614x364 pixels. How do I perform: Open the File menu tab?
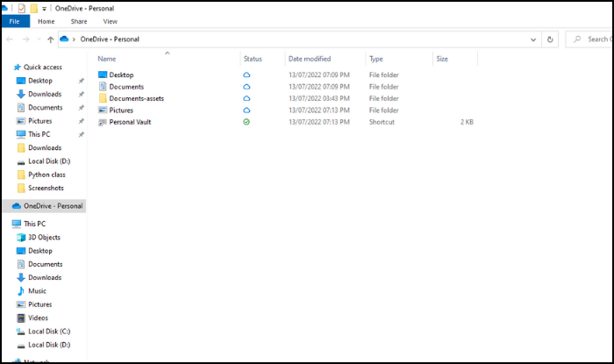tap(15, 21)
